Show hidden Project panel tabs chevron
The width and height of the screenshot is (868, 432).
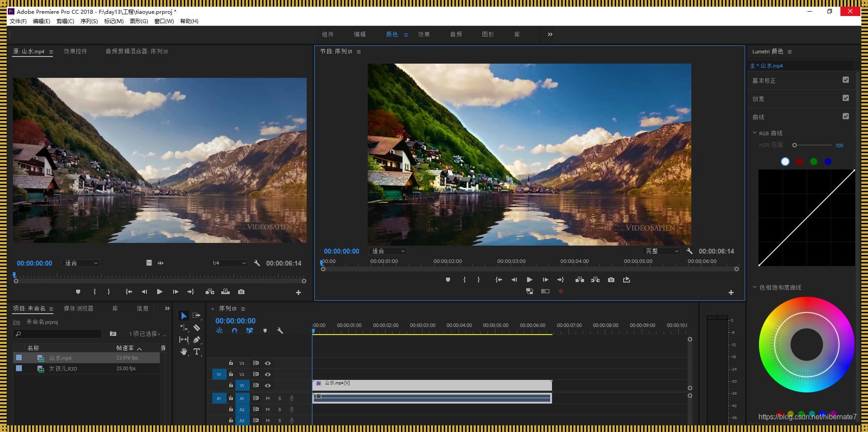point(167,308)
